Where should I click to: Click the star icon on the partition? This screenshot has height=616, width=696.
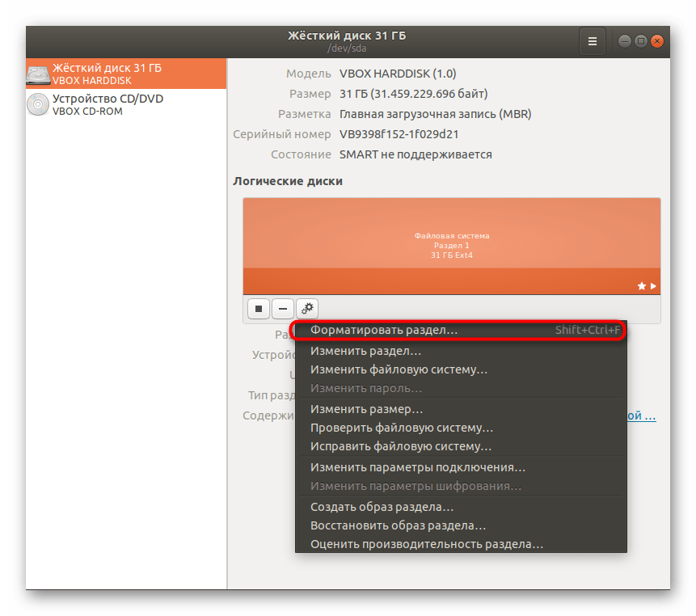click(642, 286)
